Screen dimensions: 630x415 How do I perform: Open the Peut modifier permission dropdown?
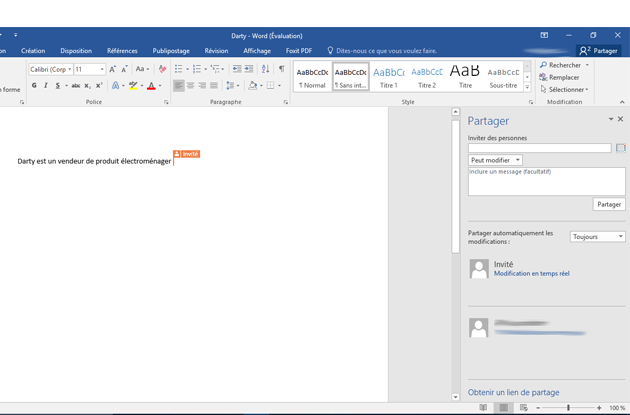tap(495, 160)
